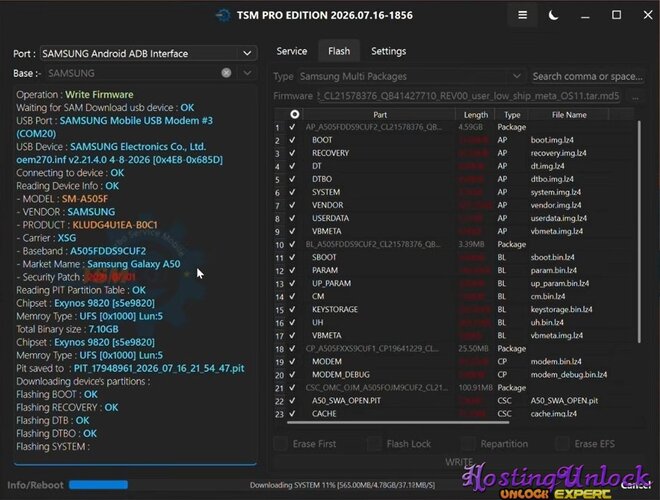Enable the Repartition checkbox
The width and height of the screenshot is (660, 500).
[x=468, y=444]
